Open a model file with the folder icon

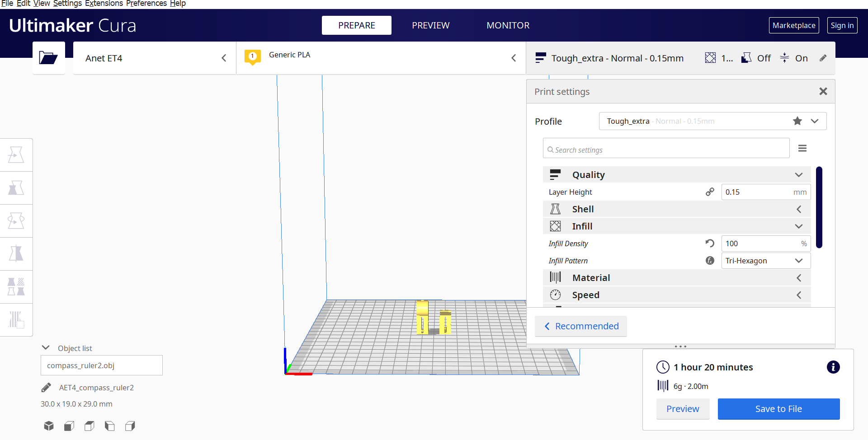point(48,57)
